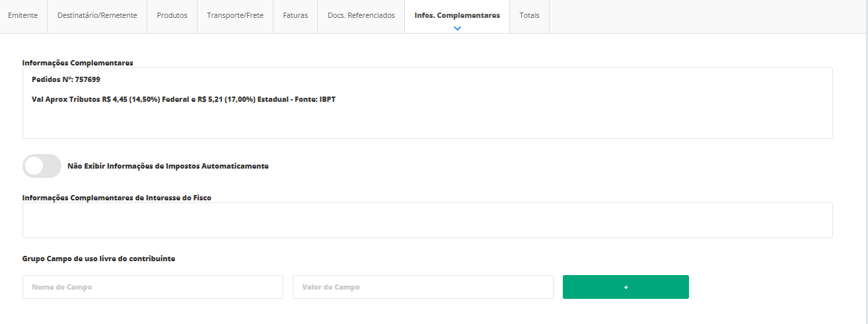The height and width of the screenshot is (324, 868).
Task: Select the Infos. Complementares tab
Action: [x=457, y=15]
